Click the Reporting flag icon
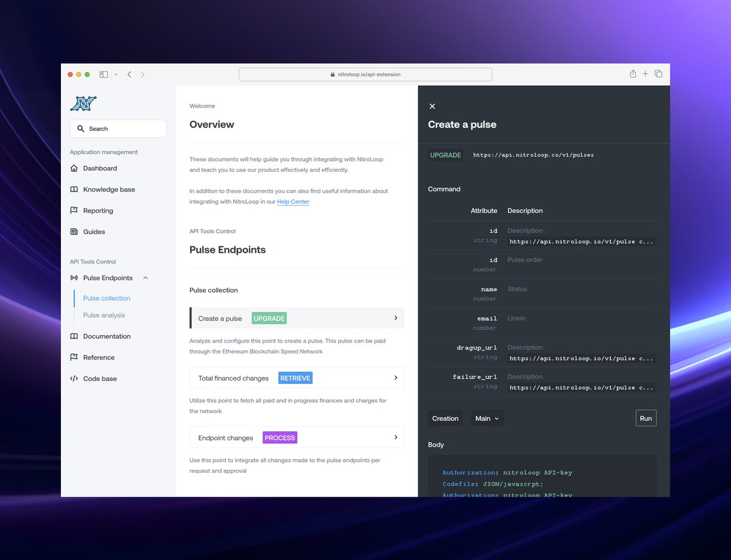The image size is (731, 560). pyautogui.click(x=74, y=211)
